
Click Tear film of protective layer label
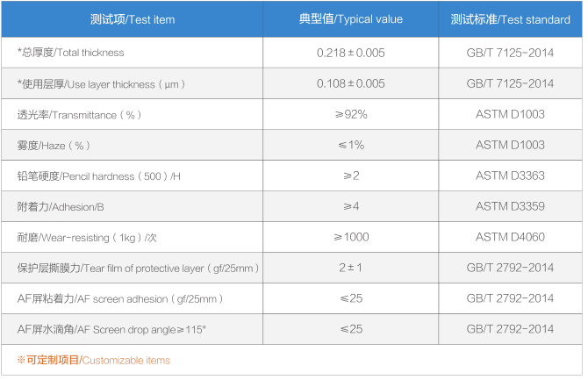point(138,268)
